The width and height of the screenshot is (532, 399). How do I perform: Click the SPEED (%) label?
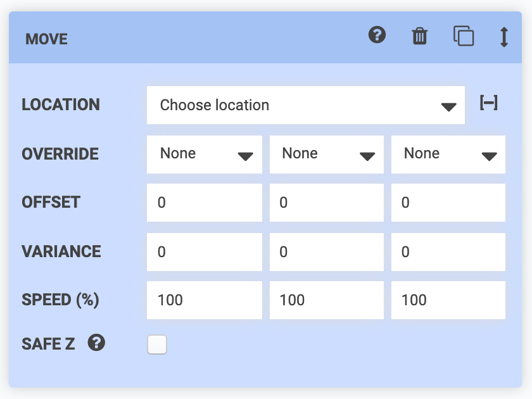click(60, 300)
